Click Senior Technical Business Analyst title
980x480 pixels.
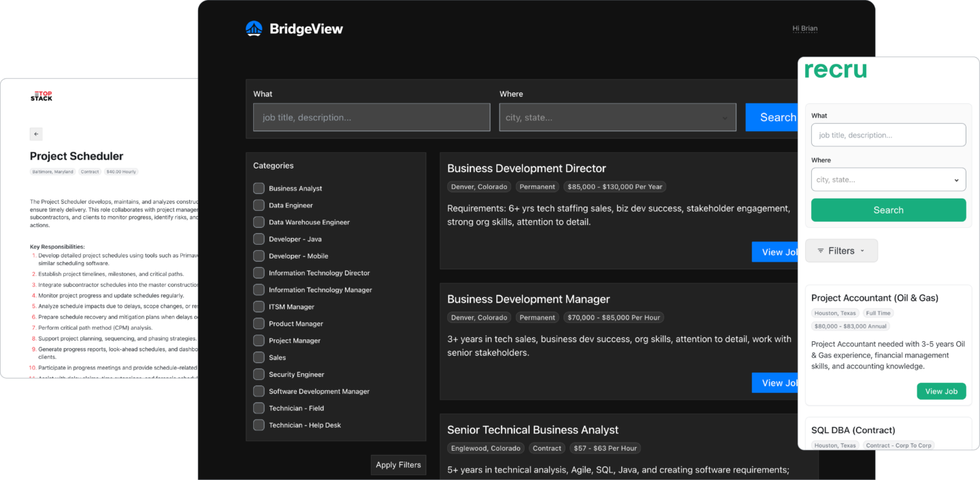point(533,430)
